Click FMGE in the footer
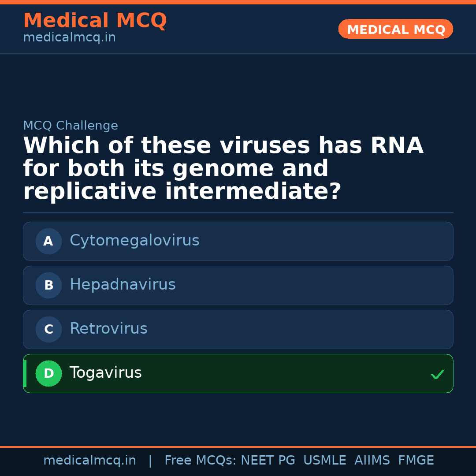The image size is (476, 476). point(416,461)
